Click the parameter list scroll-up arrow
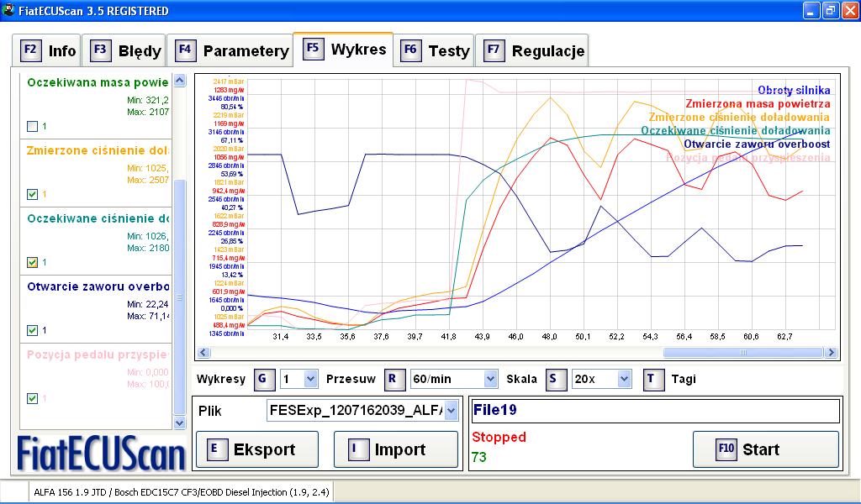The image size is (861, 504). pyautogui.click(x=180, y=81)
